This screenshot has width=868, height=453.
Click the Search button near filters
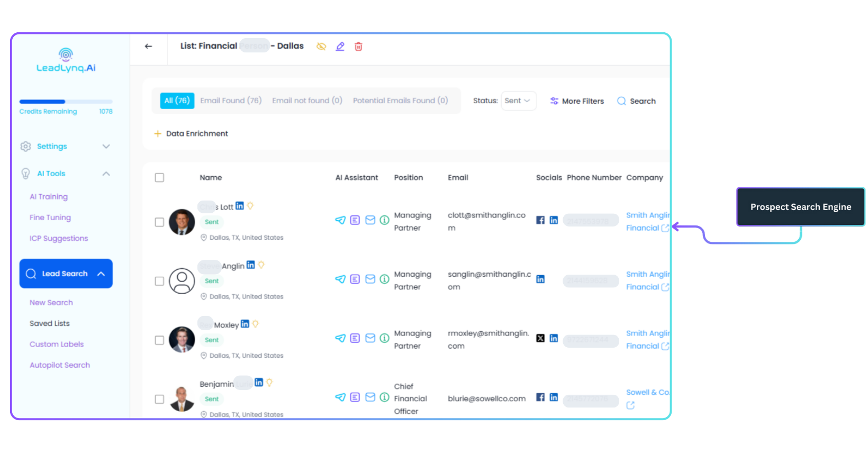point(636,101)
